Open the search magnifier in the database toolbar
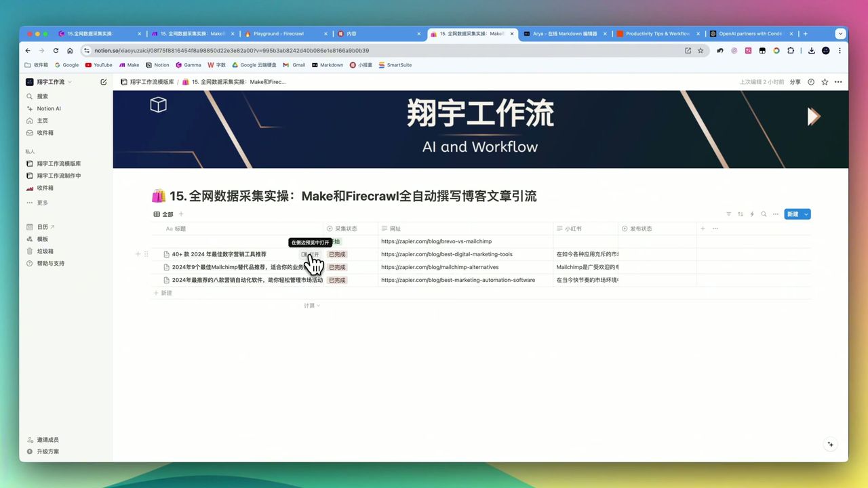 (763, 213)
